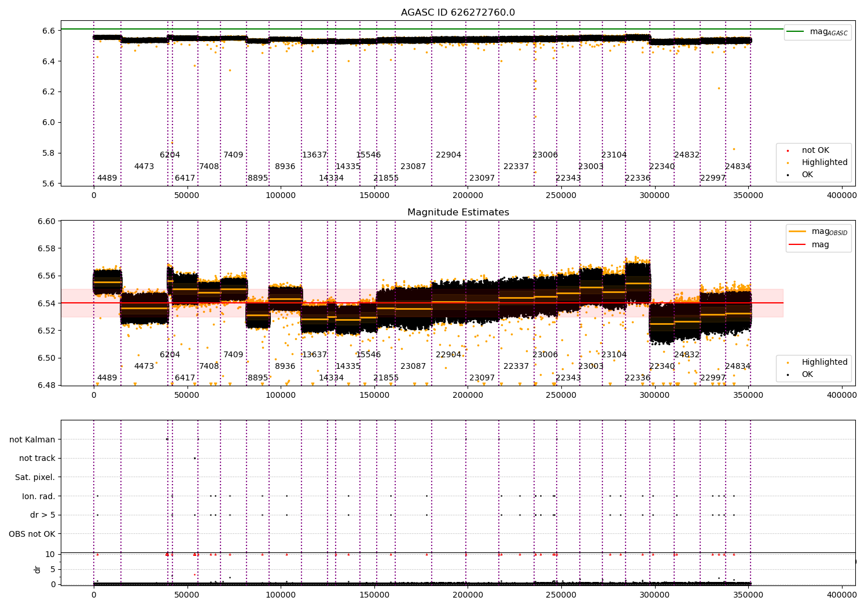Viewport: 868px width, 608px height.
Task: Click the rotated 'dr' axis label
Action: tap(38, 569)
